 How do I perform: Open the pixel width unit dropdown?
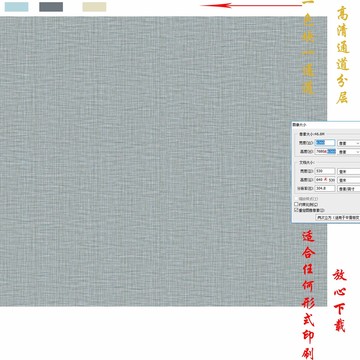tap(349, 143)
